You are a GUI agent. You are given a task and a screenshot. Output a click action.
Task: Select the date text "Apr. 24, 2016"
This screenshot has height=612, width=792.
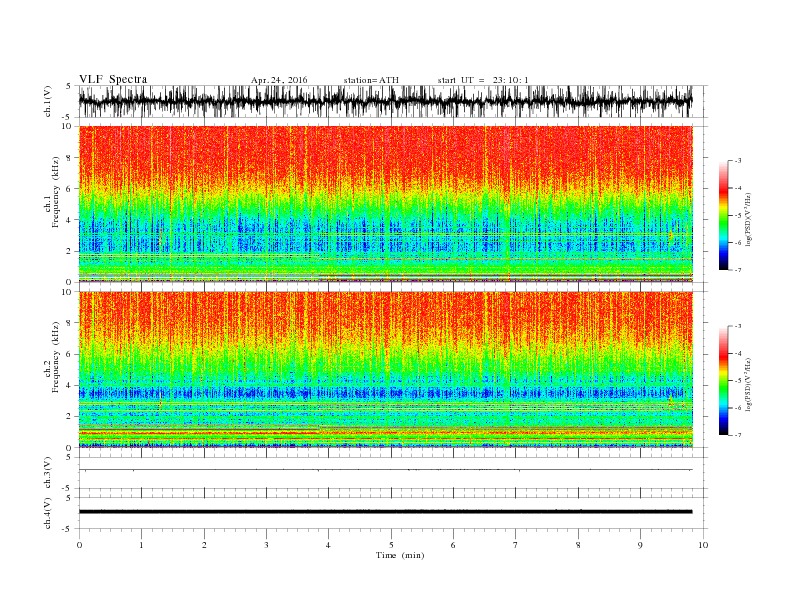tap(279, 80)
